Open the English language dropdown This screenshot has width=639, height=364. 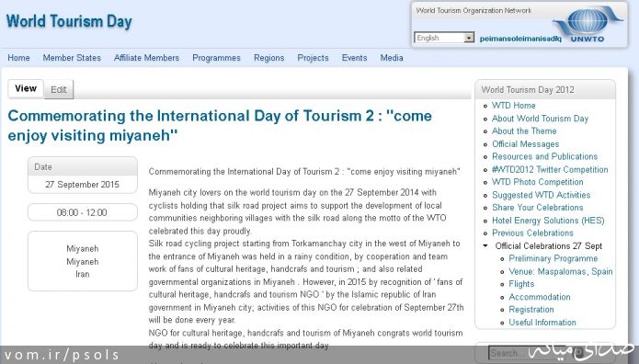coord(444,38)
